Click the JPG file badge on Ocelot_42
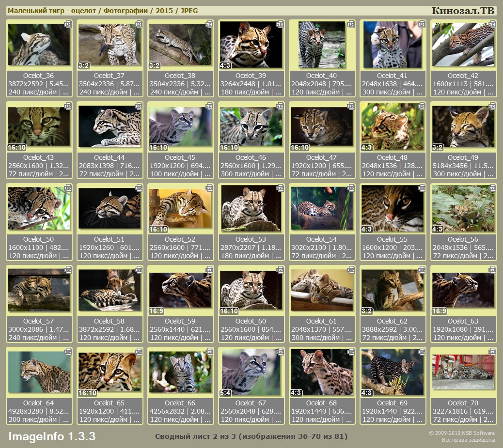The width and height of the screenshot is (503, 448). pos(492,24)
